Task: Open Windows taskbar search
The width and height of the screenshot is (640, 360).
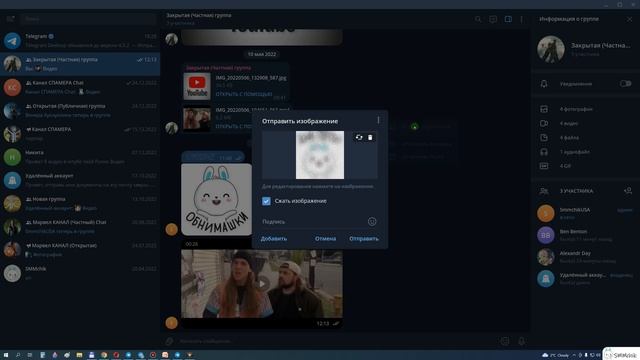Action: coord(18,355)
